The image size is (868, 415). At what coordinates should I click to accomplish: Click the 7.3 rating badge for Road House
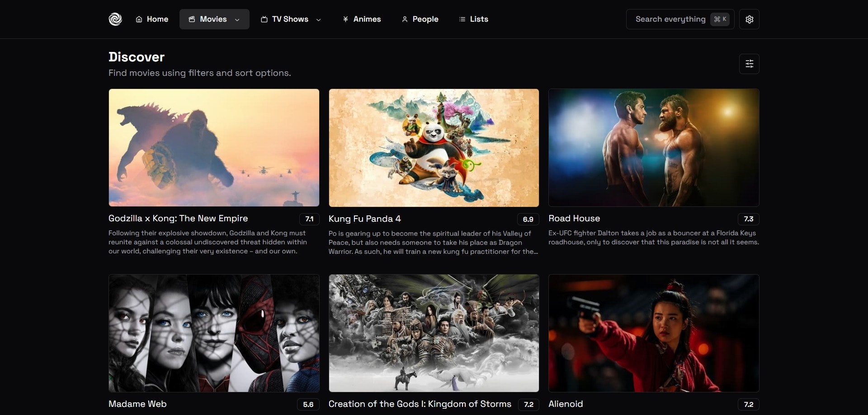749,219
